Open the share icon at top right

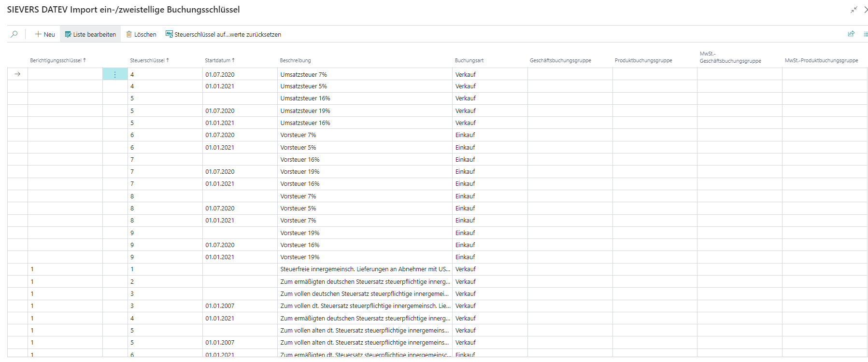click(x=851, y=34)
